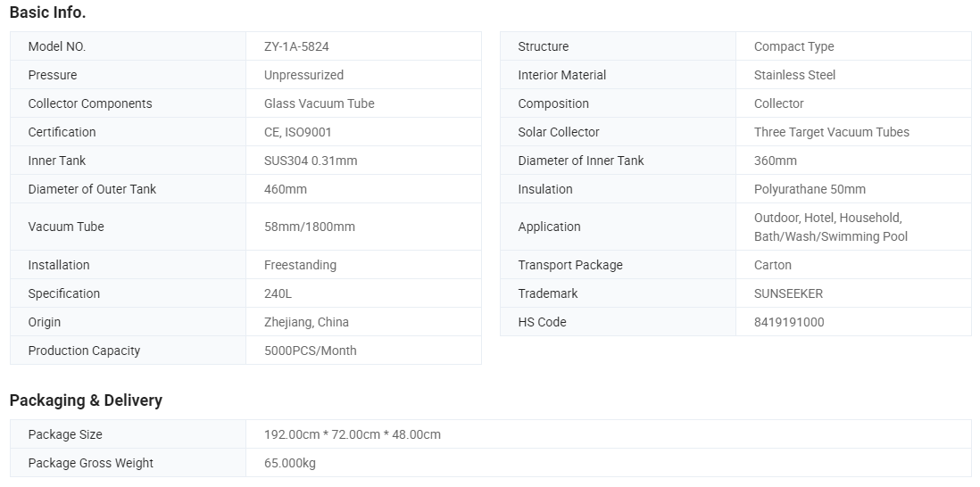Image resolution: width=980 pixels, height=487 pixels.
Task: Select 5000PCS/Month production capacity
Action: pos(310,351)
